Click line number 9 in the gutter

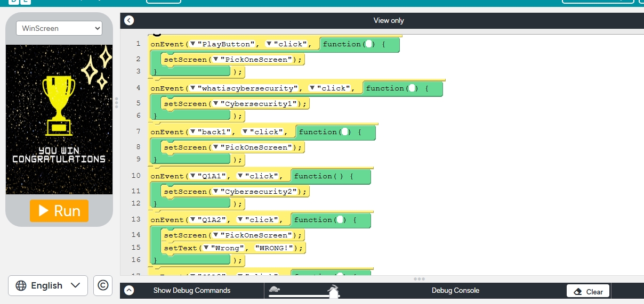138,159
